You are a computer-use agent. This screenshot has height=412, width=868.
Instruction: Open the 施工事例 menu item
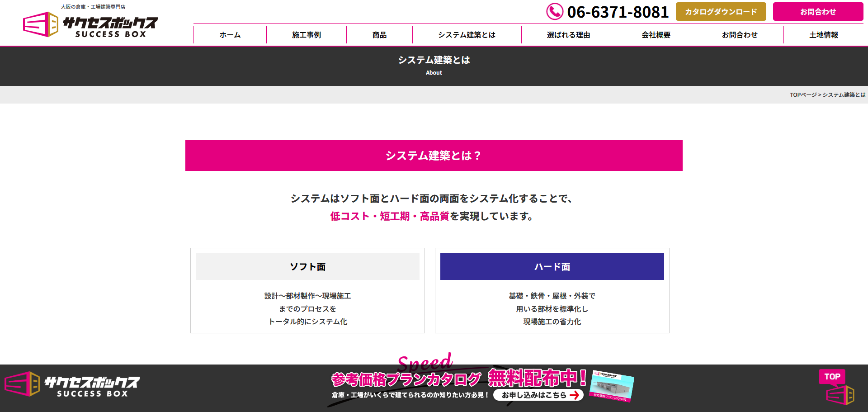[306, 35]
